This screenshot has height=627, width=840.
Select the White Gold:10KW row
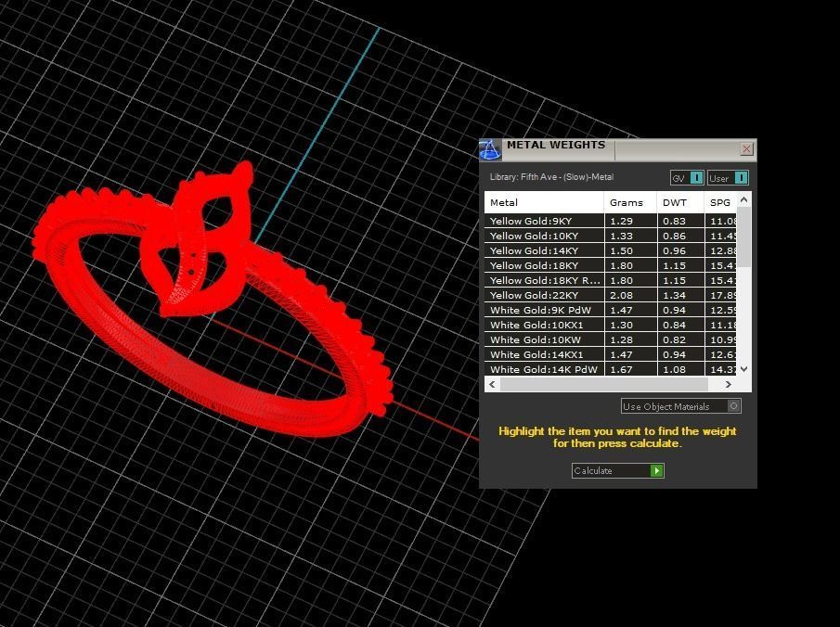pos(610,340)
